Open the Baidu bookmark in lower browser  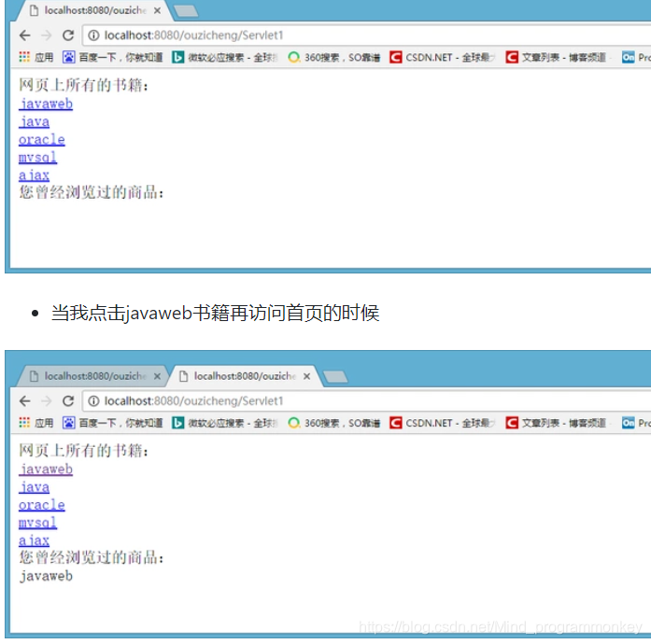[x=112, y=423]
